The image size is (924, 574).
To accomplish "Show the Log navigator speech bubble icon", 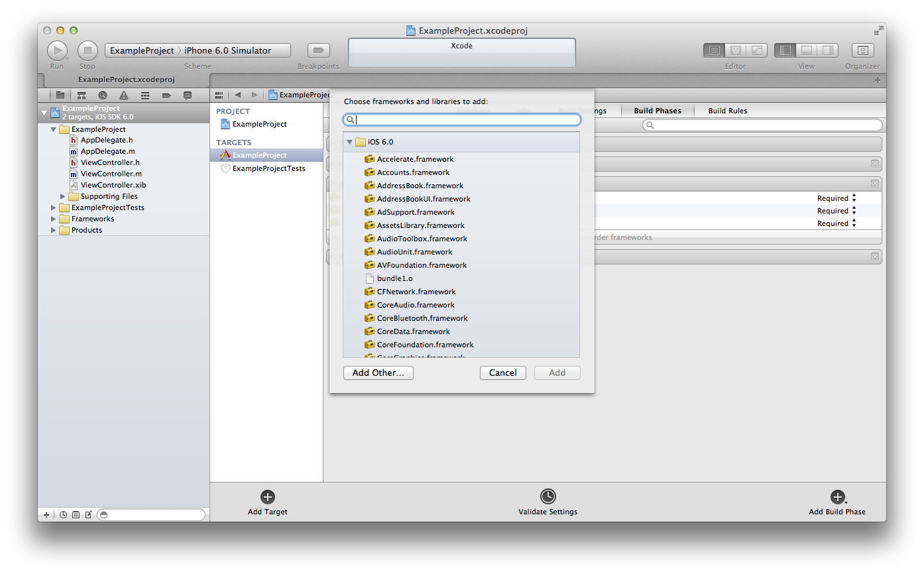I will [x=188, y=95].
